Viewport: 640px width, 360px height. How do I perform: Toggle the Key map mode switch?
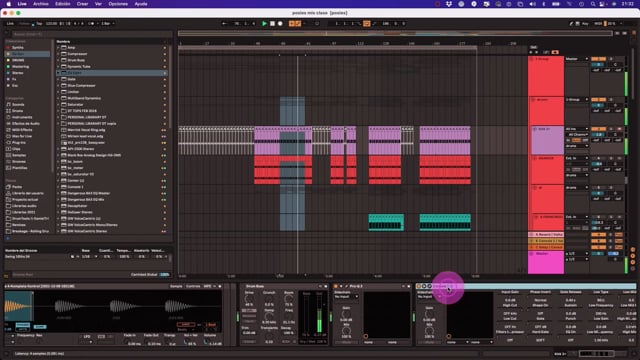(x=585, y=24)
